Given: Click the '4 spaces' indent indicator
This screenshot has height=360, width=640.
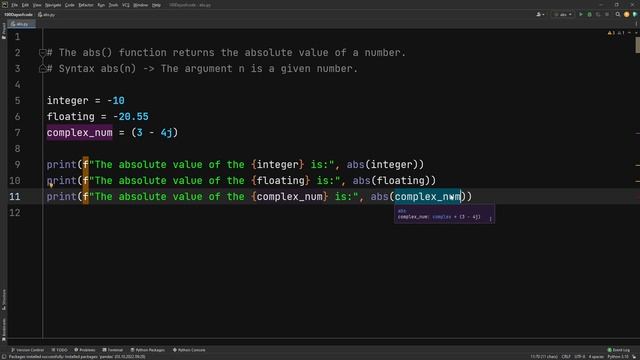Looking at the screenshot, I should (596, 357).
